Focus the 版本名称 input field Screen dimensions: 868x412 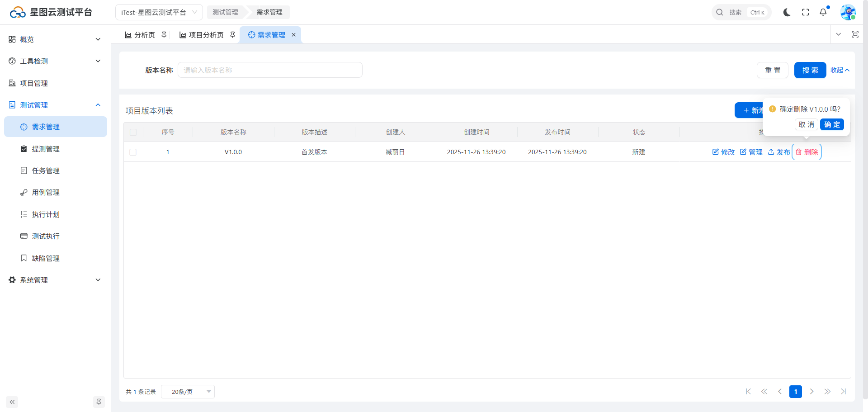270,70
